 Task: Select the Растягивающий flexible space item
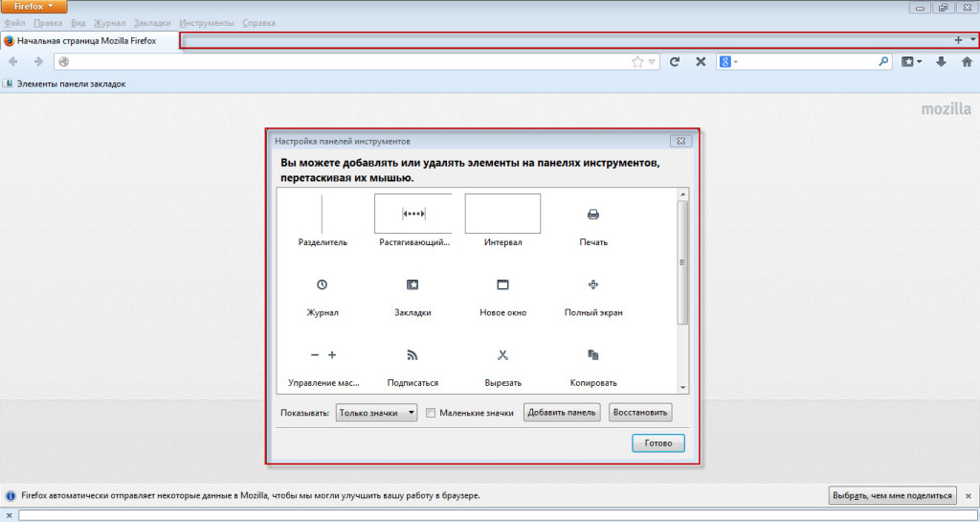tap(413, 220)
